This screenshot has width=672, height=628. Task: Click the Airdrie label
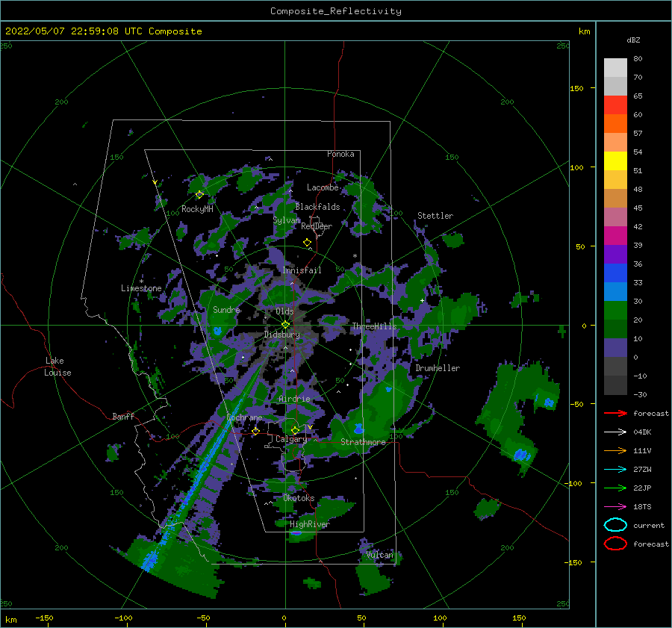pyautogui.click(x=294, y=399)
